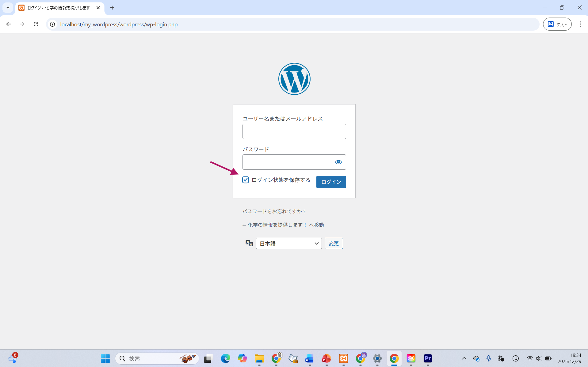Open a new browser tab
588x367 pixels.
(x=112, y=8)
